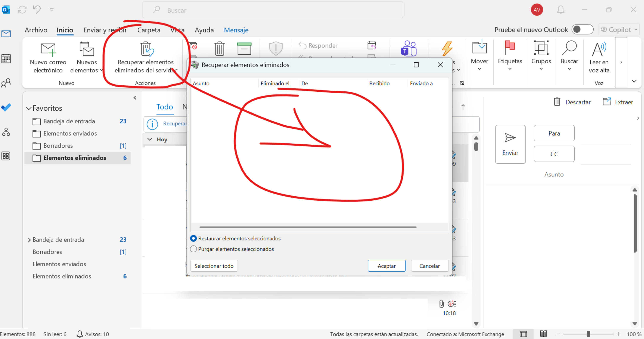
Task: Collapse the Hoy message group
Action: [149, 139]
